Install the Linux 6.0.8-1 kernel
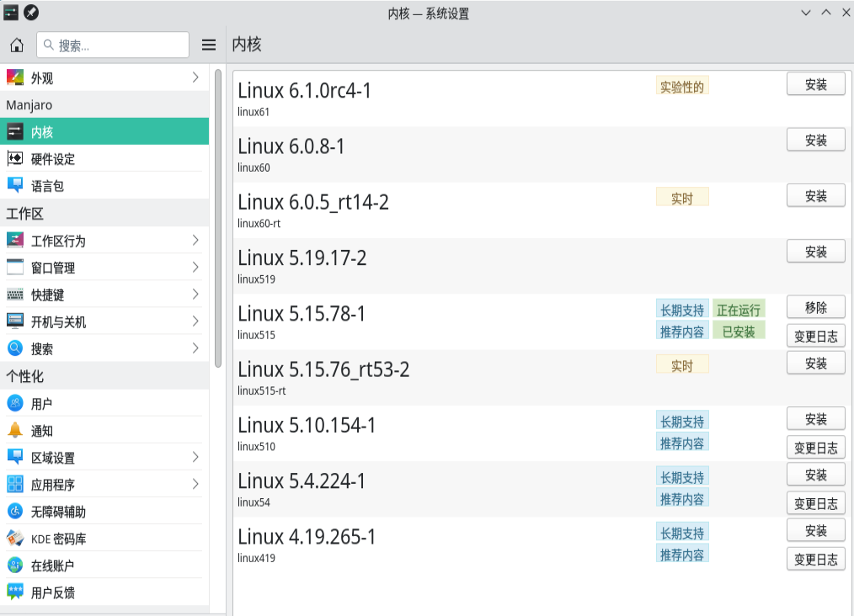The height and width of the screenshot is (616, 854). pos(815,141)
